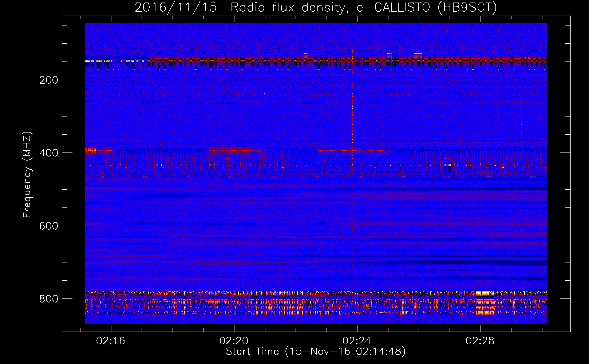Image resolution: width=589 pixels, height=364 pixels.
Task: Click the 400 frequency tick label
Action: (49, 153)
